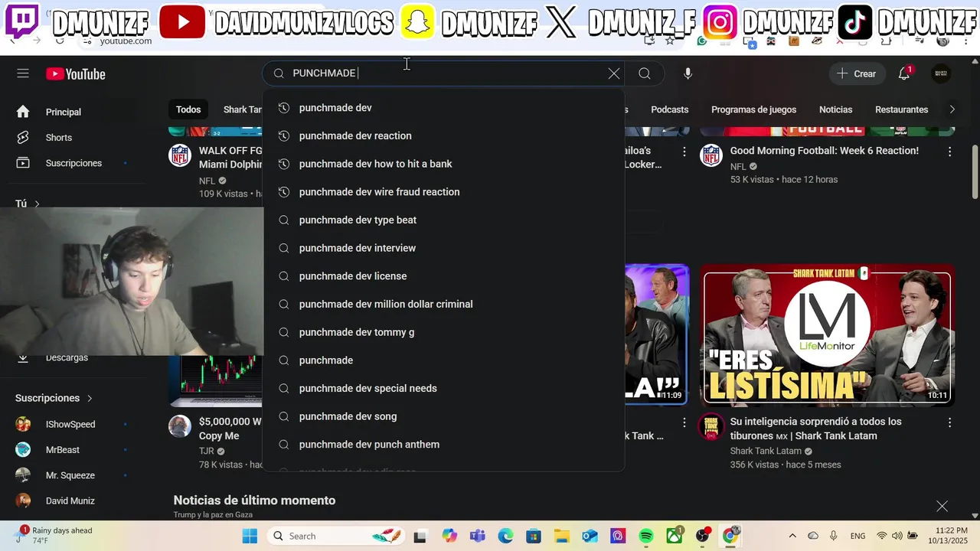Viewport: 980px width, 551px height.
Task: Select the Podcasts filter chip
Action: 669,109
